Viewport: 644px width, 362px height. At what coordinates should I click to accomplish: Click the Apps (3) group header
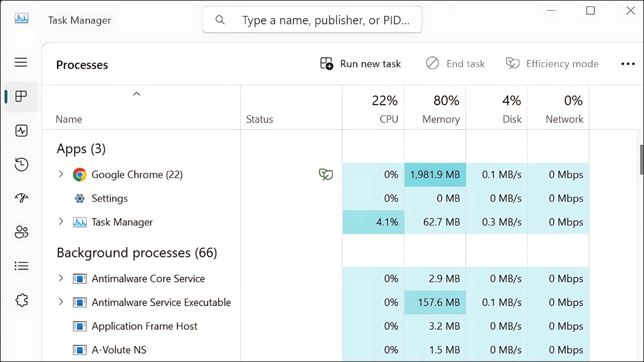click(x=81, y=149)
